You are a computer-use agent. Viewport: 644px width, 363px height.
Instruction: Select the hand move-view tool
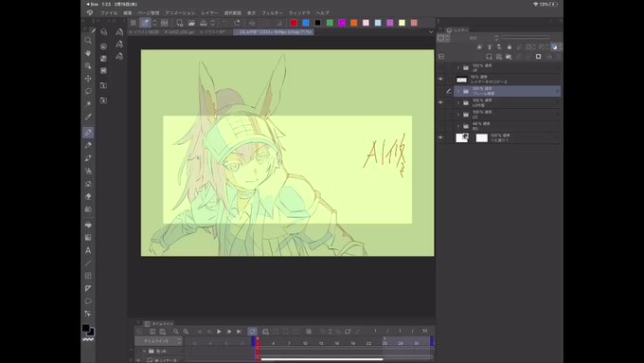(88, 53)
